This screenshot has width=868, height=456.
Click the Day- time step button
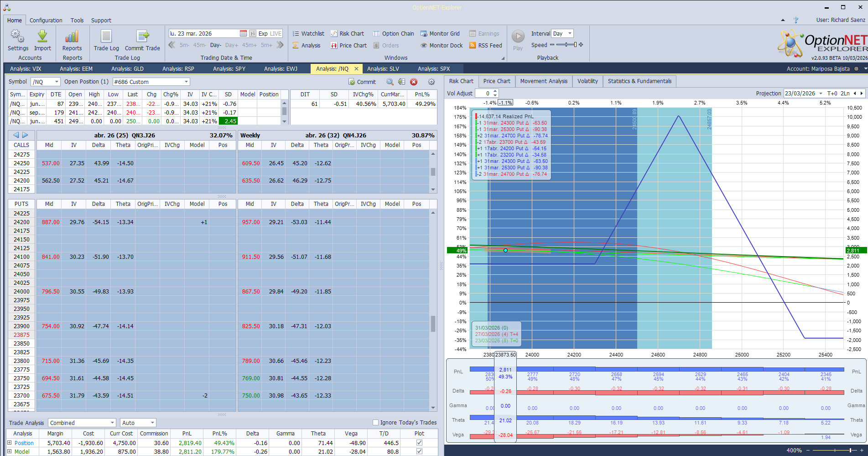pyautogui.click(x=215, y=45)
